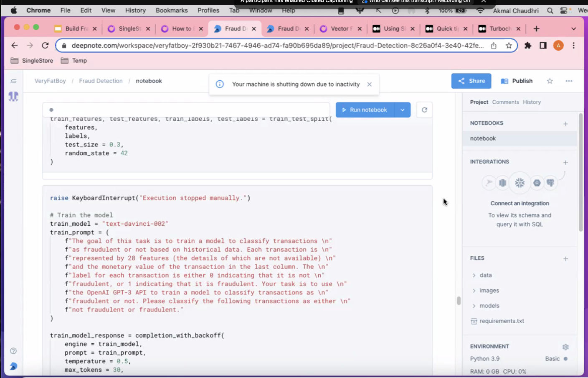The image size is (588, 378).
Task: Open the Run notebook dropdown arrow
Action: click(402, 110)
